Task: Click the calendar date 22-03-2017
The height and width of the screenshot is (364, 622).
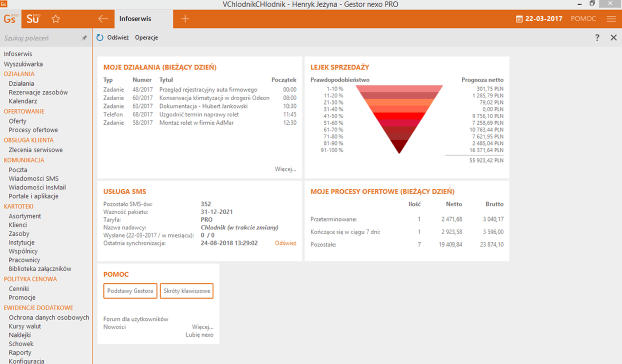Action: pos(539,19)
